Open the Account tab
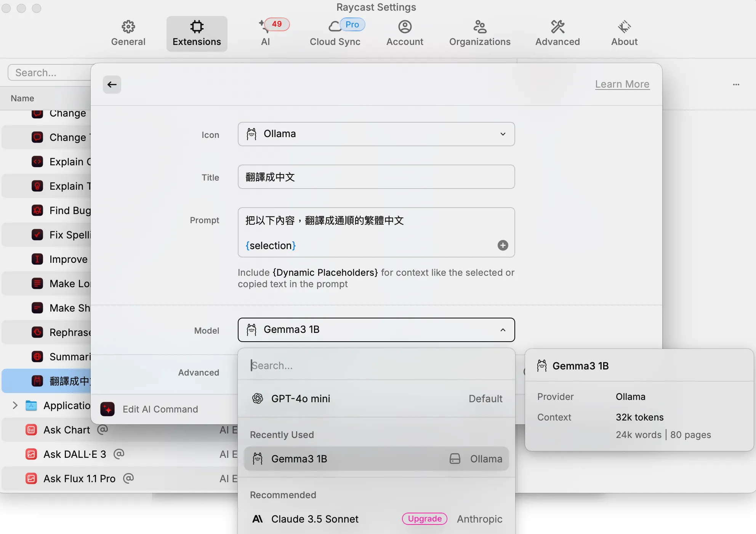This screenshot has height=534, width=756. click(x=405, y=34)
